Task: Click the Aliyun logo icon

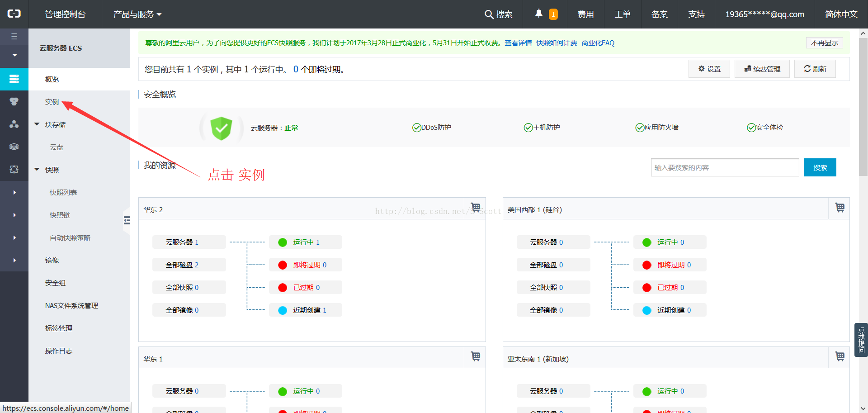Action: tap(14, 14)
